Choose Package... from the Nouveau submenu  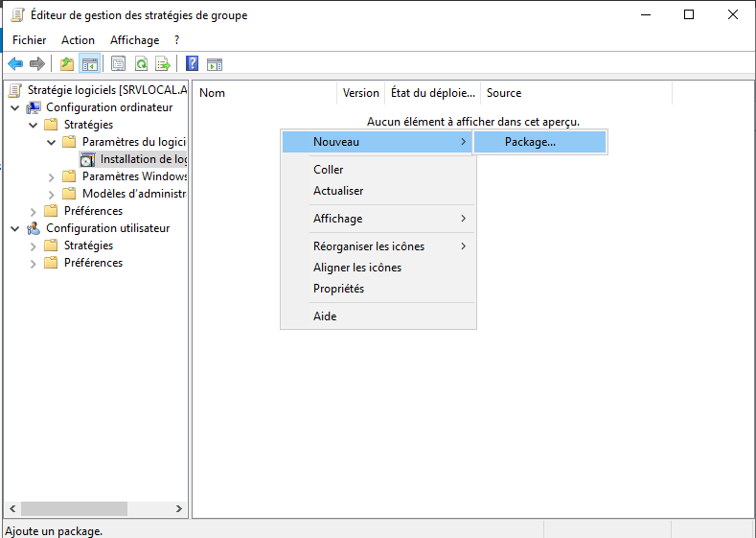point(530,142)
